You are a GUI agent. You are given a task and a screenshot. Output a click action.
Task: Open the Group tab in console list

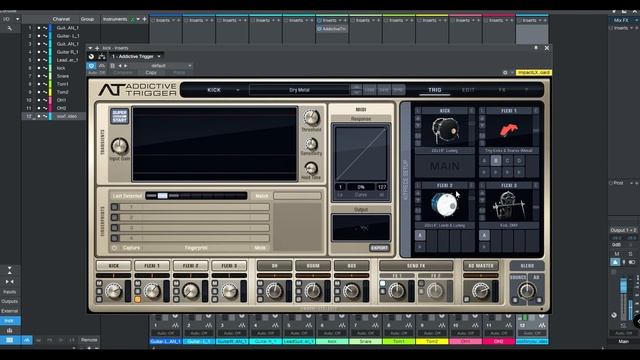click(87, 19)
